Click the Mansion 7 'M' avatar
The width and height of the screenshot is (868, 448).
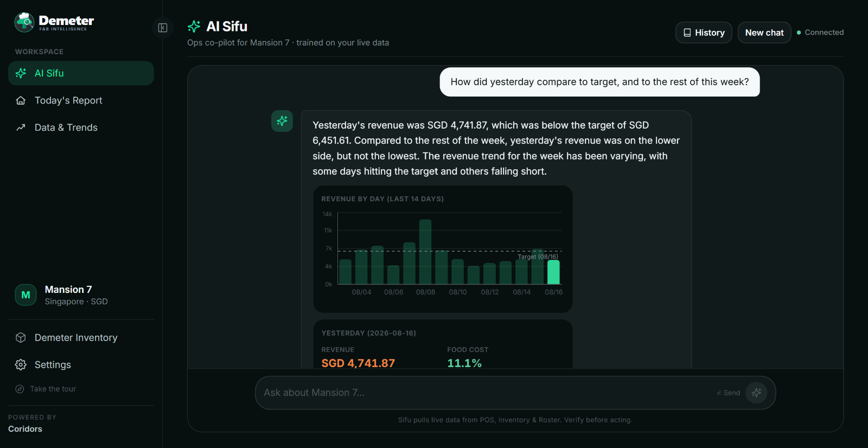coord(25,295)
